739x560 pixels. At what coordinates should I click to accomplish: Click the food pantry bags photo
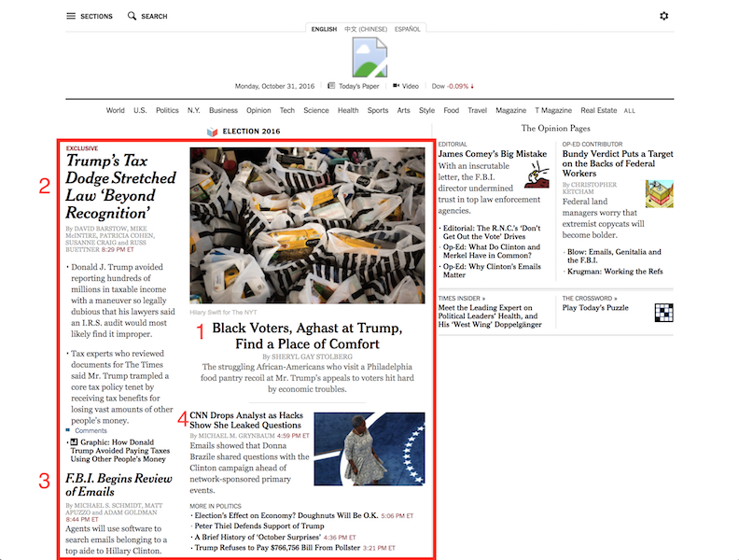pyautogui.click(x=310, y=225)
